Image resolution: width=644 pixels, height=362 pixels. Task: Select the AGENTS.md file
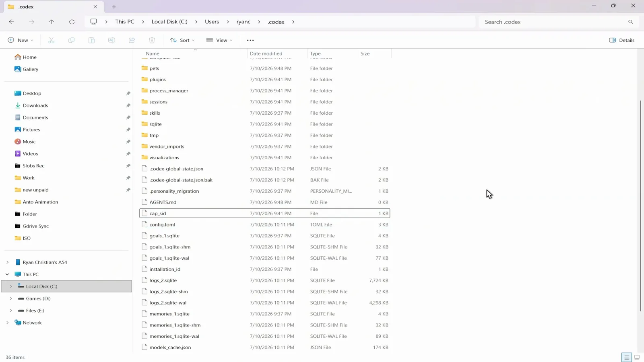point(265,202)
